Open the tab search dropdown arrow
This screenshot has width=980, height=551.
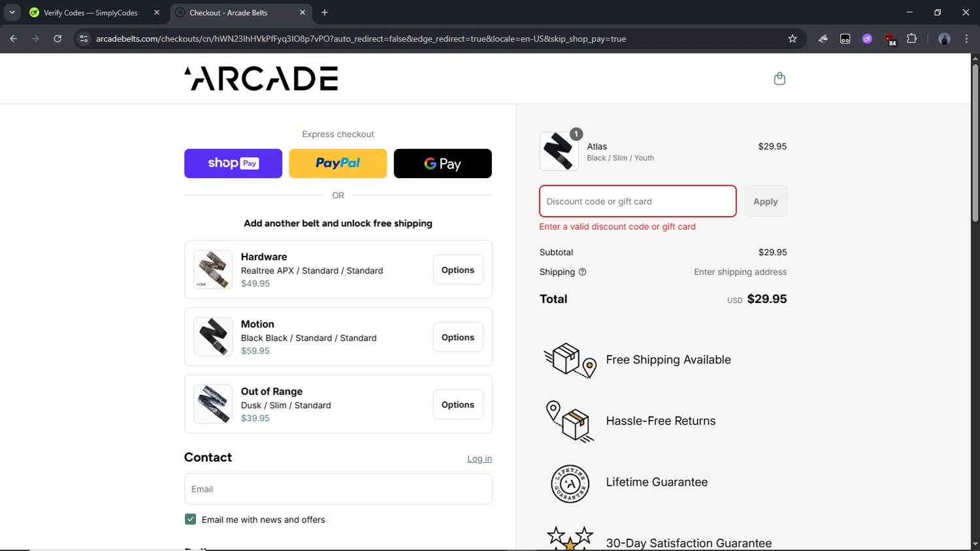12,12
